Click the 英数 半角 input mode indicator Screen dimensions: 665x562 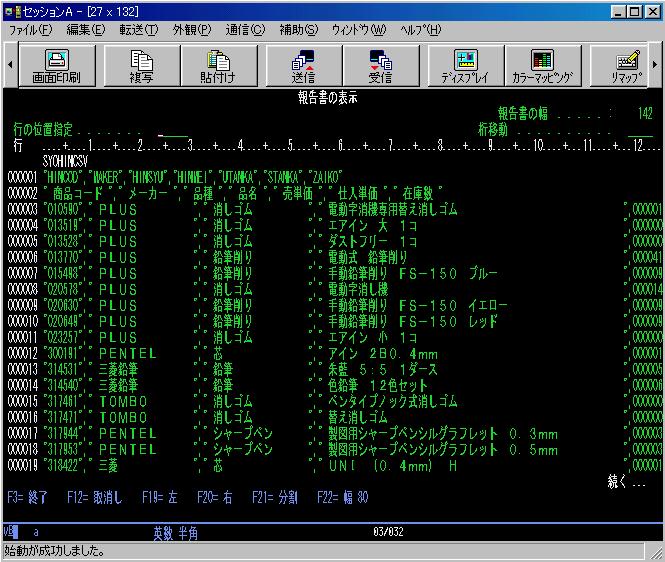click(x=176, y=533)
